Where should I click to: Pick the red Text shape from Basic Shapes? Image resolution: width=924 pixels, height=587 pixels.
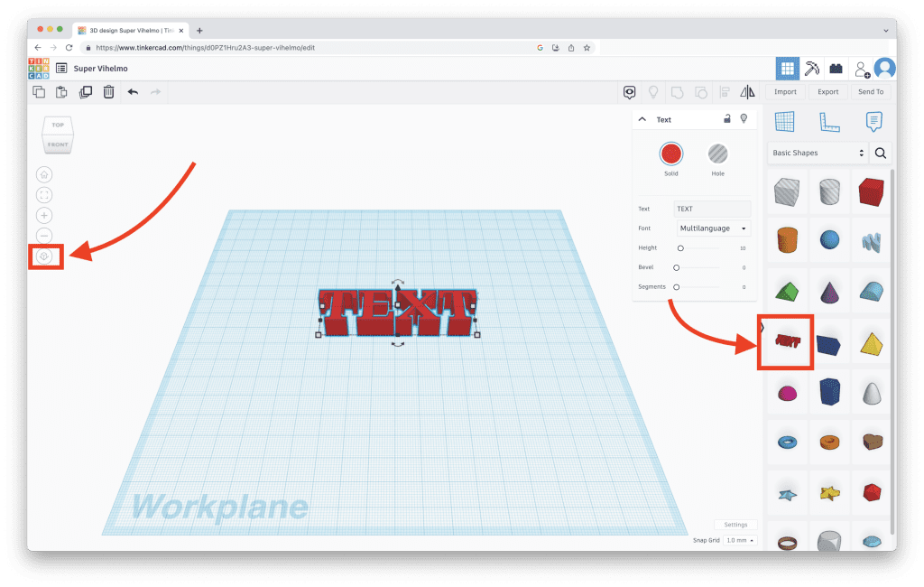tap(787, 342)
